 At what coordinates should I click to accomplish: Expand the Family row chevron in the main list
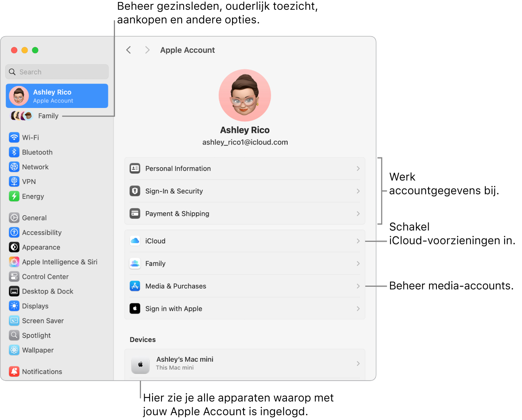pyautogui.click(x=358, y=263)
